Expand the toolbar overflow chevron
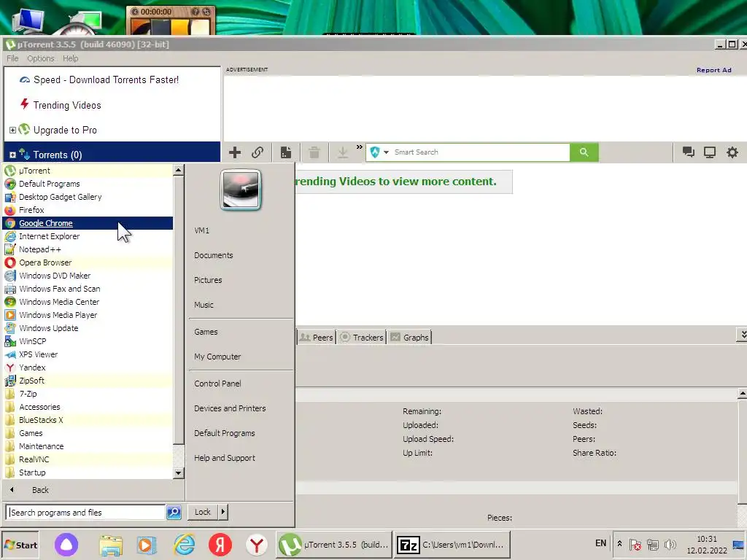The height and width of the screenshot is (560, 747). [359, 147]
